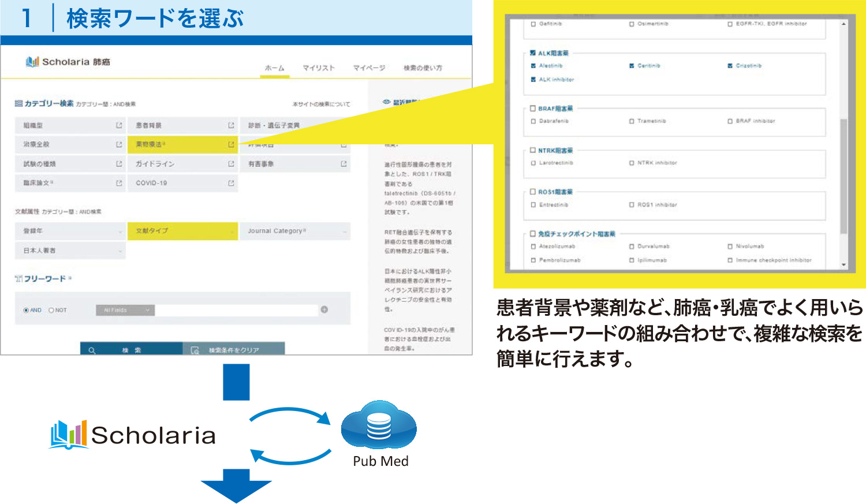
Task: Check the Osimertinib checkbox
Action: tap(632, 24)
